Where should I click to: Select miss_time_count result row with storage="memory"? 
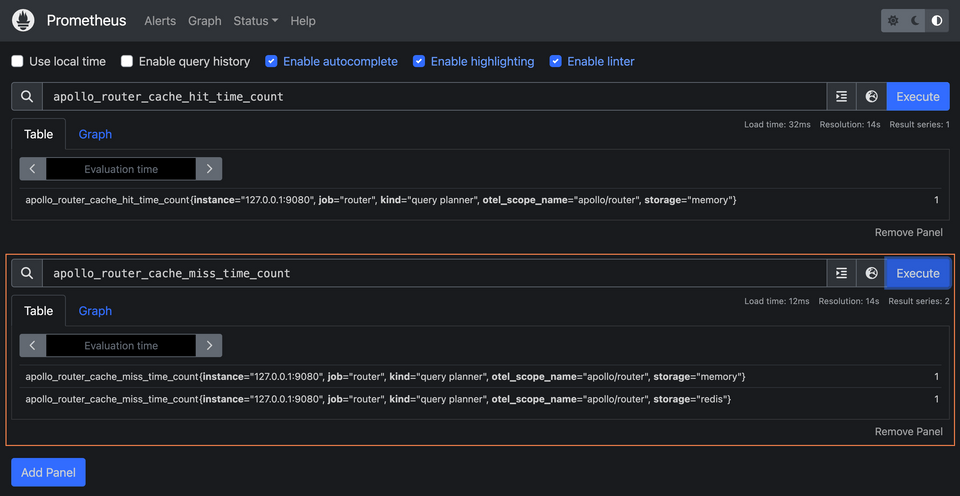482,377
